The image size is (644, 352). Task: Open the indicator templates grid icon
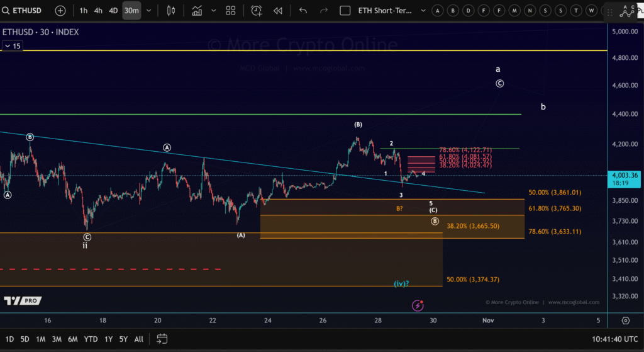click(231, 11)
